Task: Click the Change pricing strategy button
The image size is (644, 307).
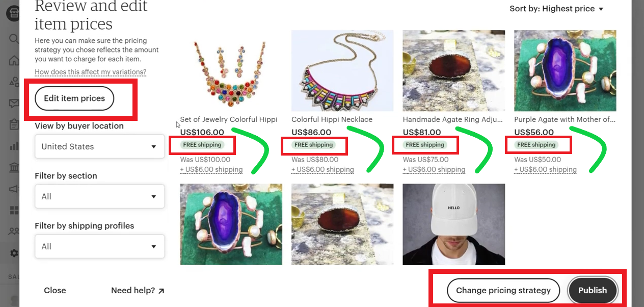Action: (x=503, y=290)
